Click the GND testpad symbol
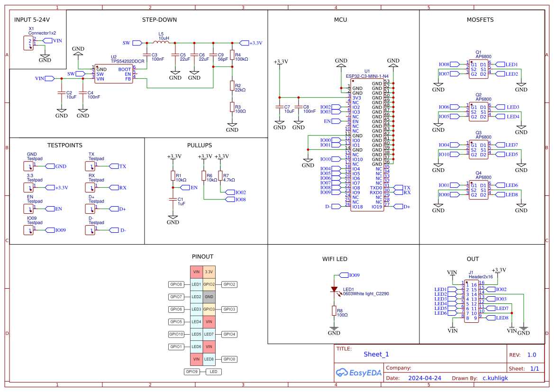Image resolution: width=554 pixels, height=392 pixels. click(x=28, y=166)
